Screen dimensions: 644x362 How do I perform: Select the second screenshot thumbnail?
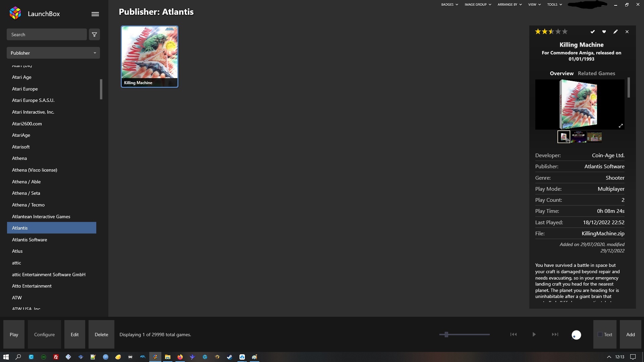579,137
